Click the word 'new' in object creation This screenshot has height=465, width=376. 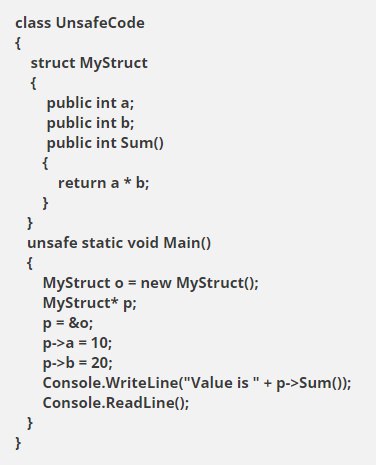(x=156, y=283)
